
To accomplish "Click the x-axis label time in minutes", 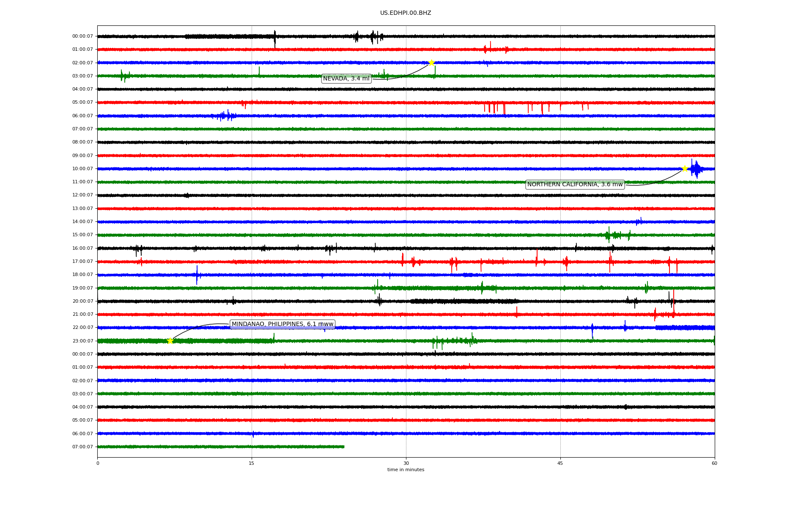I will click(x=406, y=469).
